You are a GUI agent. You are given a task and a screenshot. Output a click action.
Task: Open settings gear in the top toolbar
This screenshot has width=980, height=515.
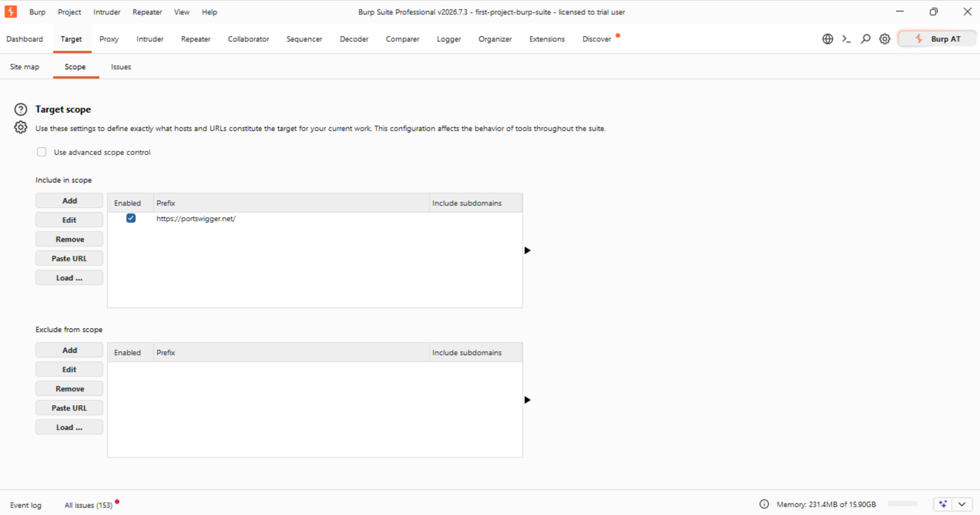tap(885, 39)
